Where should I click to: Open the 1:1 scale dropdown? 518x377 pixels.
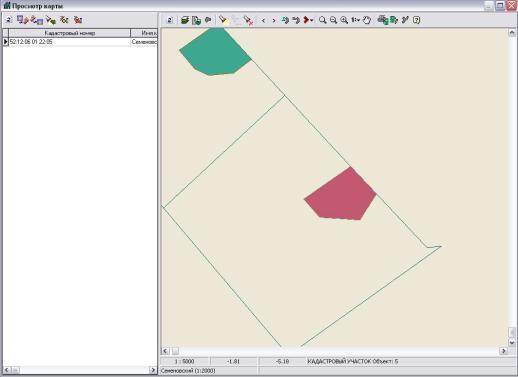click(x=355, y=20)
